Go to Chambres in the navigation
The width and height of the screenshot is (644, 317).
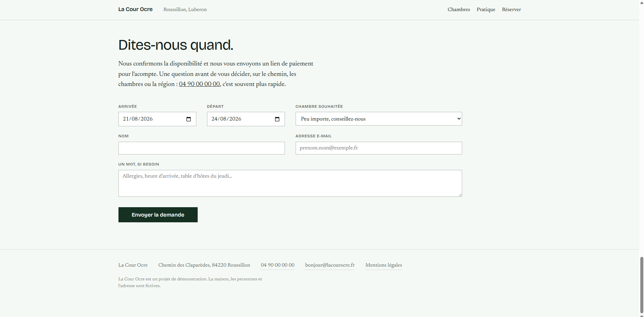[459, 9]
